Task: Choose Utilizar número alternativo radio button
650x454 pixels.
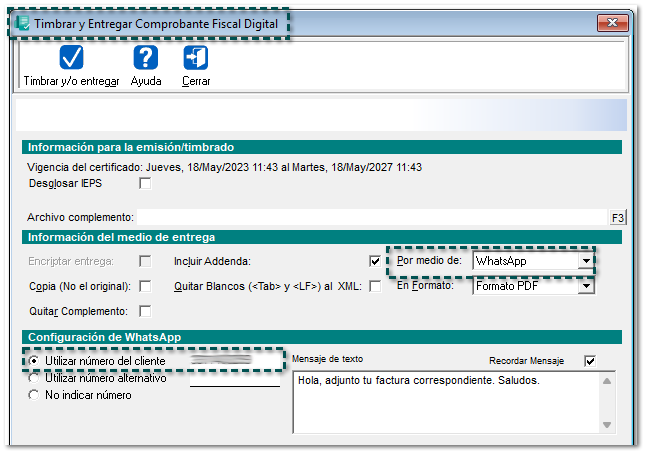Action: [35, 378]
